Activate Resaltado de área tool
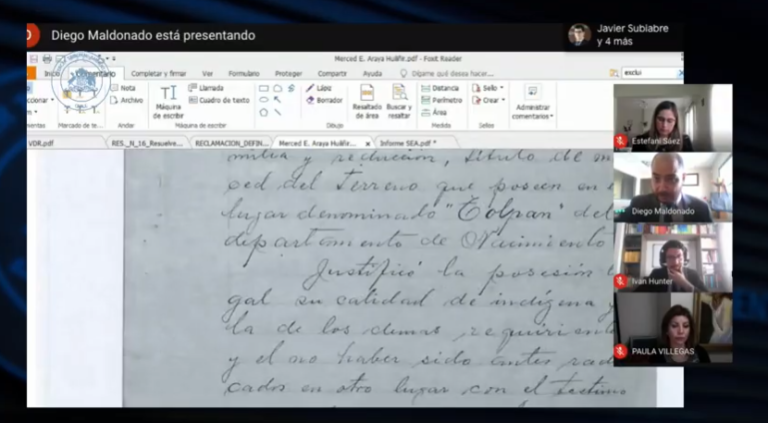Viewport: 768px width, 423px height. tap(366, 100)
